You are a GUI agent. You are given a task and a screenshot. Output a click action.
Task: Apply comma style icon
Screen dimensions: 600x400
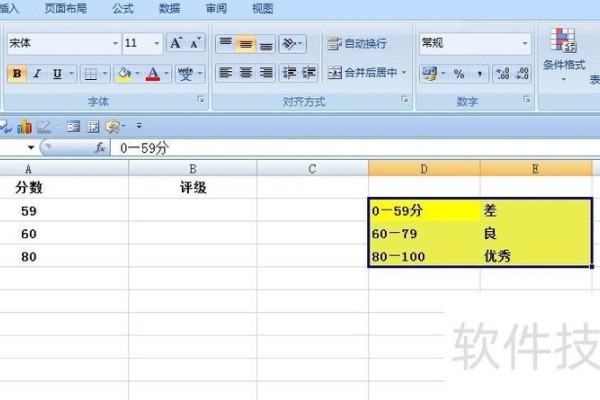(x=479, y=73)
